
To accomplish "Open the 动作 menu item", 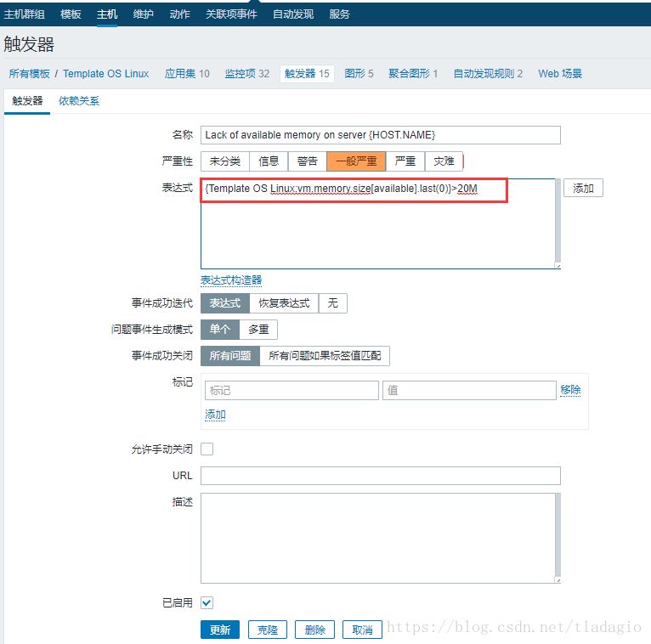I will pos(180,14).
